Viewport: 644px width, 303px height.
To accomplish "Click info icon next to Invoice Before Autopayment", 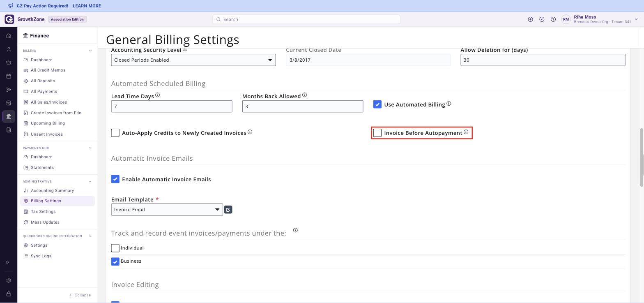I will (x=466, y=132).
